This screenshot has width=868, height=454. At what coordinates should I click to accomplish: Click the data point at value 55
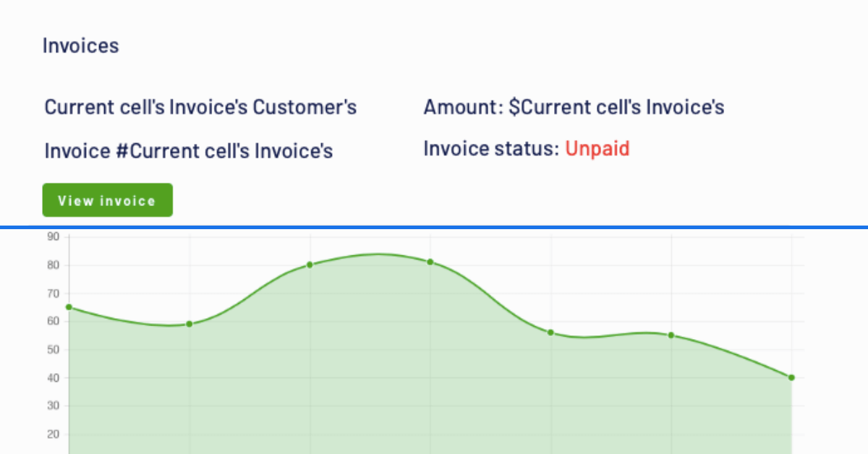point(671,335)
